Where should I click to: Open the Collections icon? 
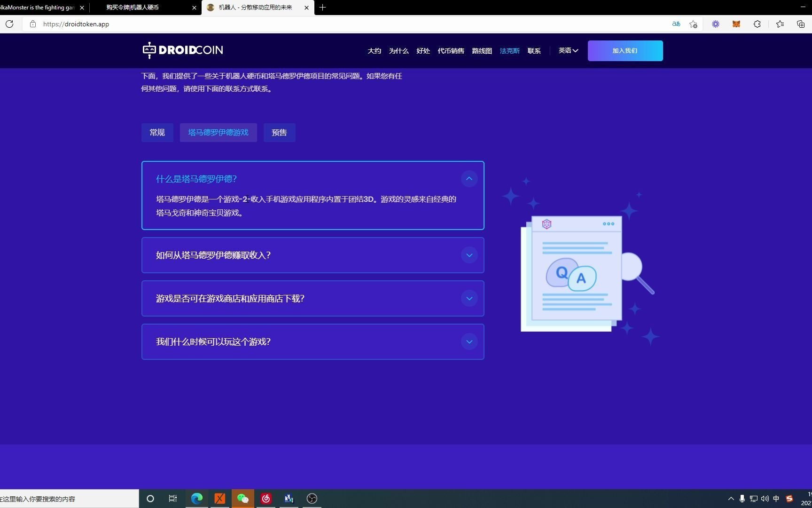(x=801, y=24)
